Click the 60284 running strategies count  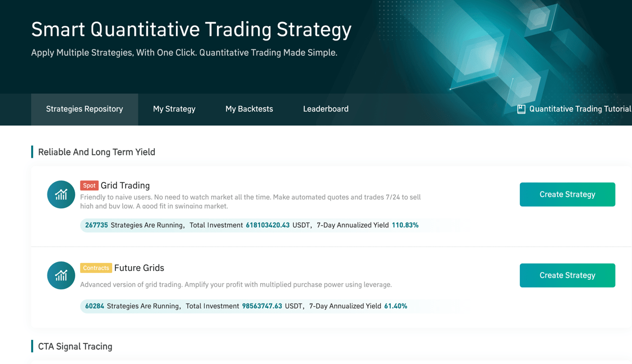pyautogui.click(x=95, y=306)
